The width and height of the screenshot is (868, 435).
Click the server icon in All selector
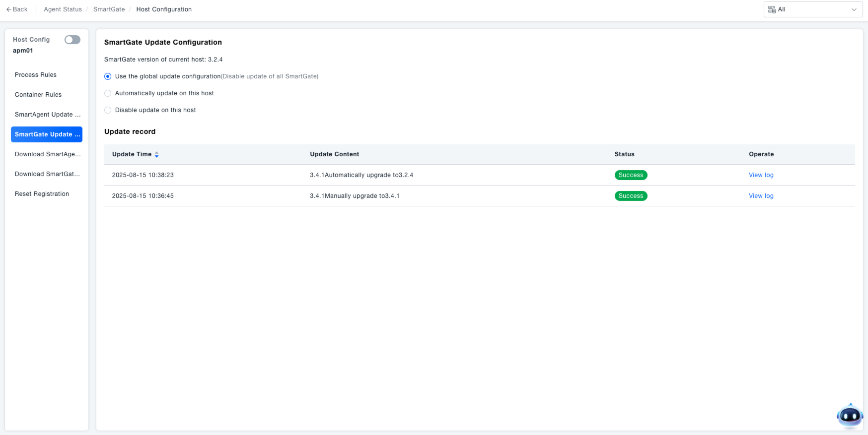tap(772, 9)
